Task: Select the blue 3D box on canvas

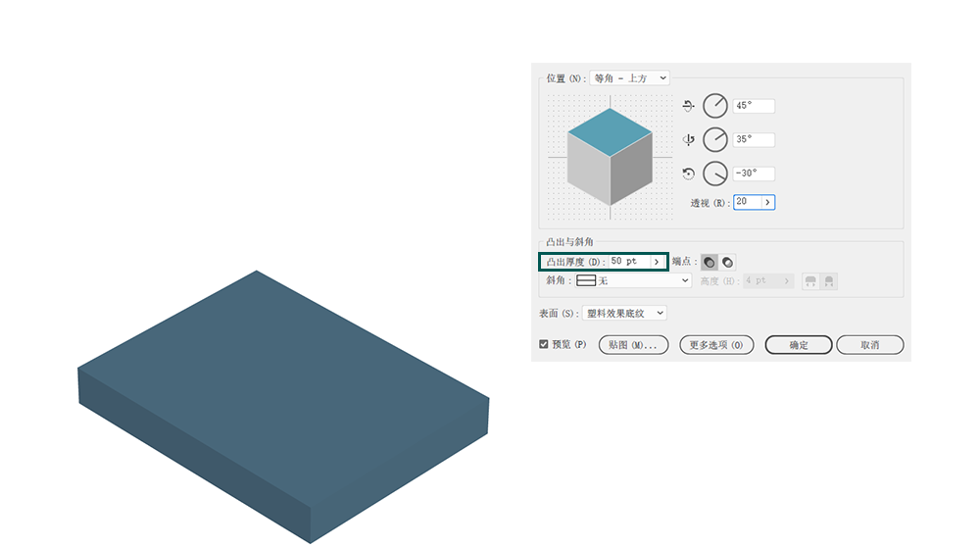Action: [x=283, y=406]
